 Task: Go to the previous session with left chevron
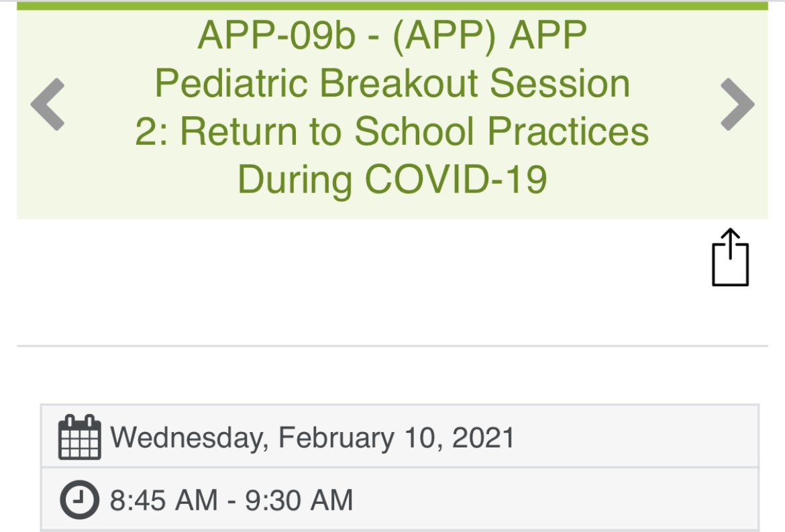click(48, 104)
